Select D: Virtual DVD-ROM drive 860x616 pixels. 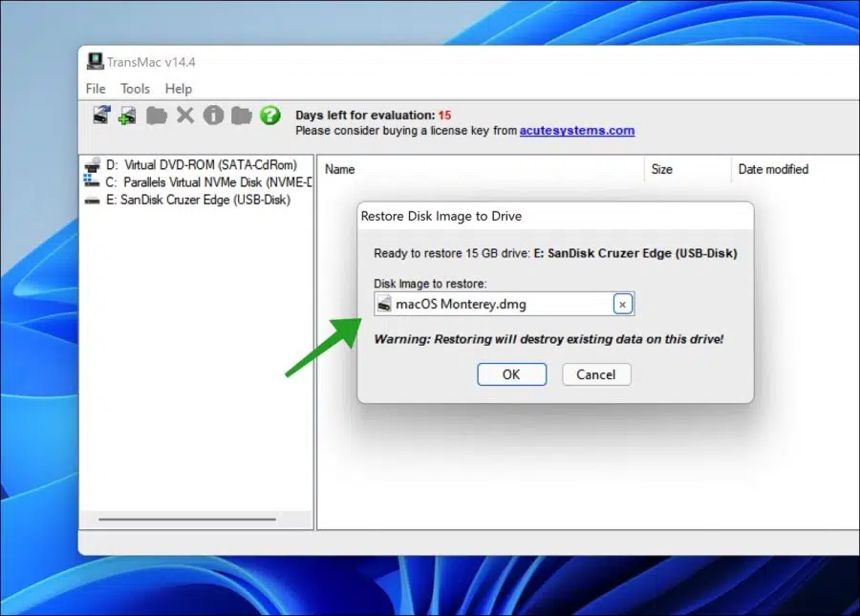tap(192, 164)
